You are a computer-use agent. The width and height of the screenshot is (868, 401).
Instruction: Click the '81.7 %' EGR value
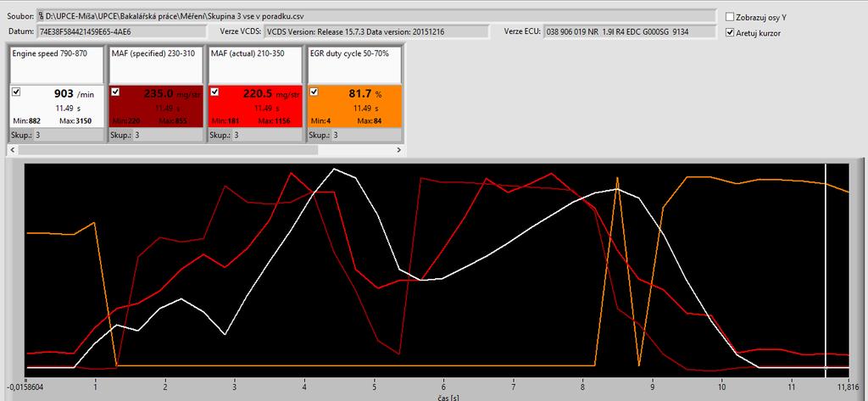pos(365,94)
